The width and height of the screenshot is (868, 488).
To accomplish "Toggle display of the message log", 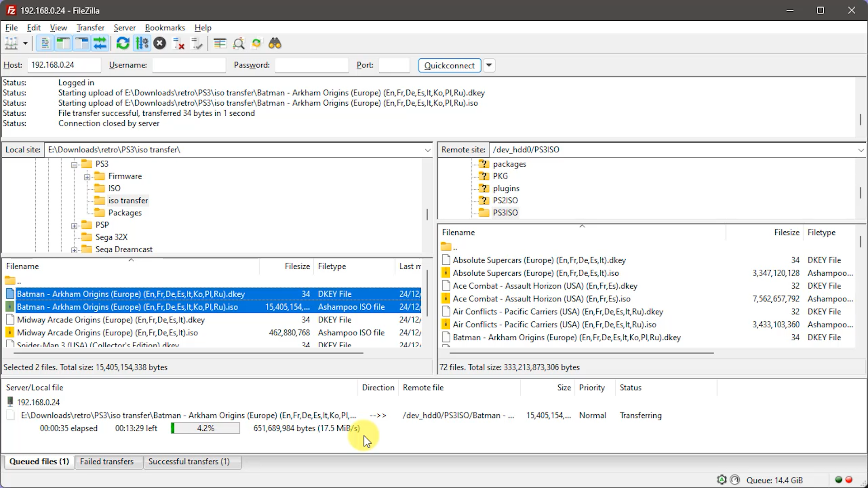I will [x=44, y=43].
